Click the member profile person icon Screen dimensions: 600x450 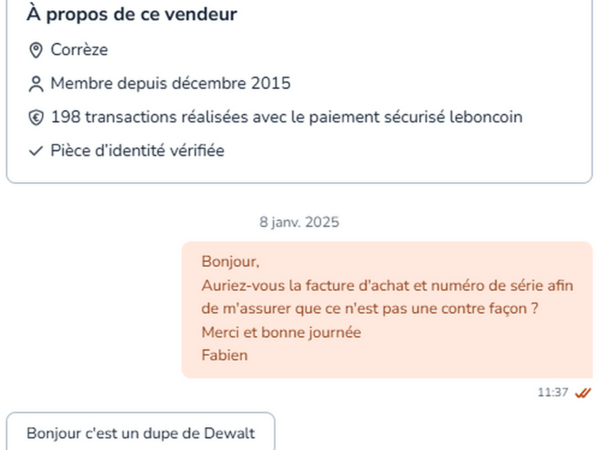[x=35, y=83]
